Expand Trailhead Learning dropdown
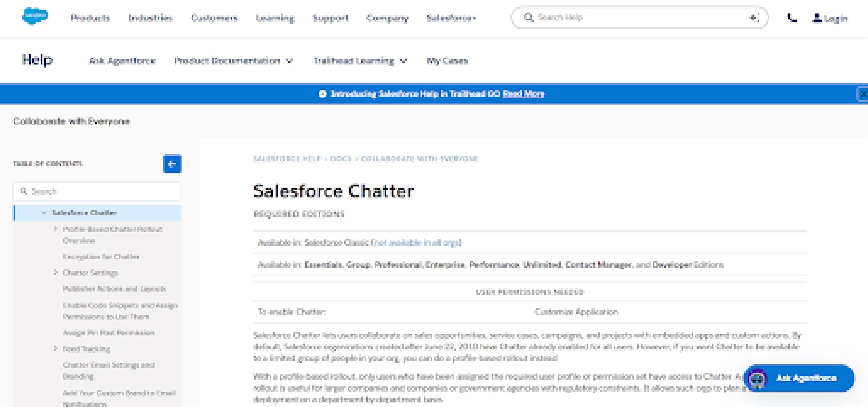Image resolution: width=868 pixels, height=407 pixels. [360, 61]
